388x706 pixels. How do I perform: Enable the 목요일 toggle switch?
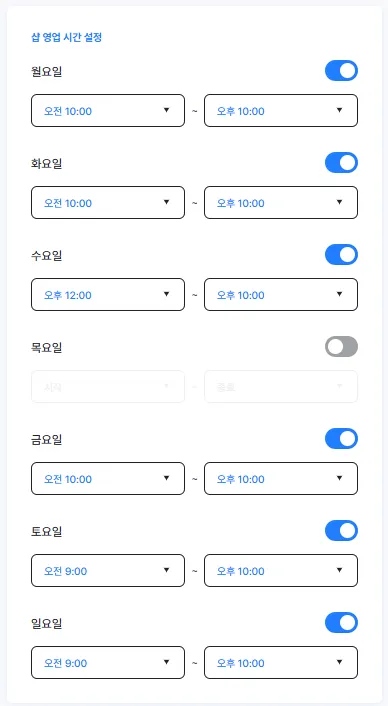click(x=341, y=347)
